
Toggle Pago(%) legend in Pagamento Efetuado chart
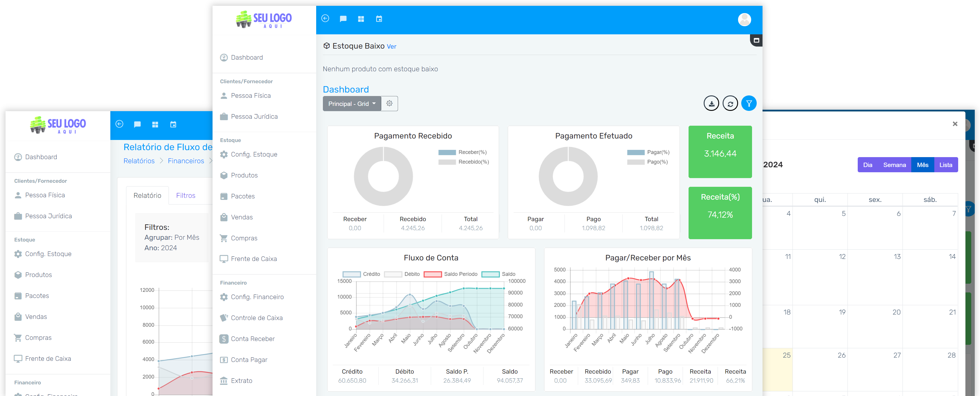pyautogui.click(x=648, y=161)
